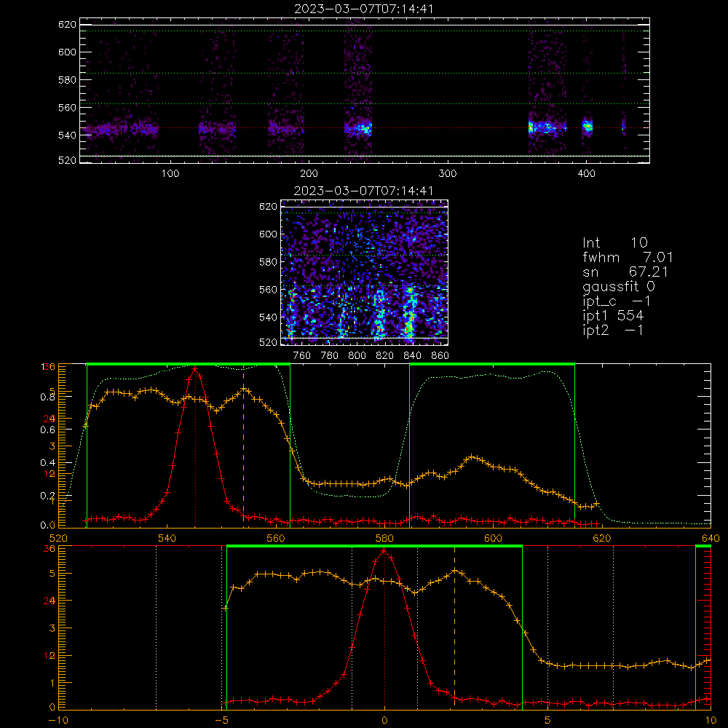
Task: Click x-axis label -10 in bottom plot
Action: tap(58, 721)
